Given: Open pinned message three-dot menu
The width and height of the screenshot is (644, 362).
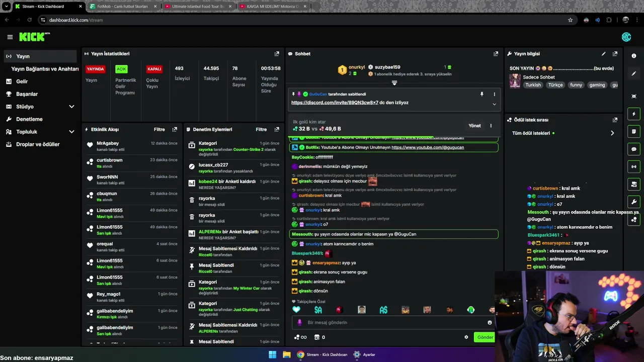Looking at the screenshot, I should pos(494,94).
